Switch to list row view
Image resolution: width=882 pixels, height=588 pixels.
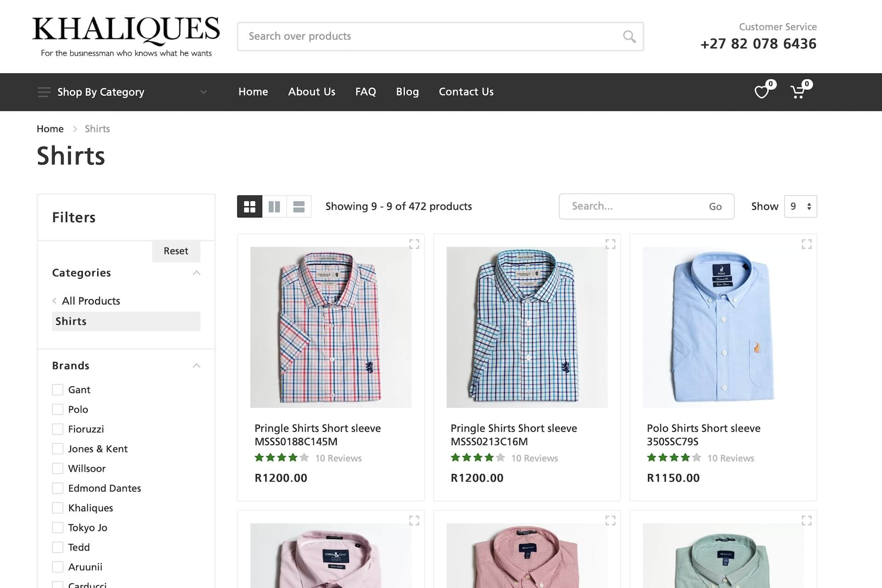(x=299, y=206)
